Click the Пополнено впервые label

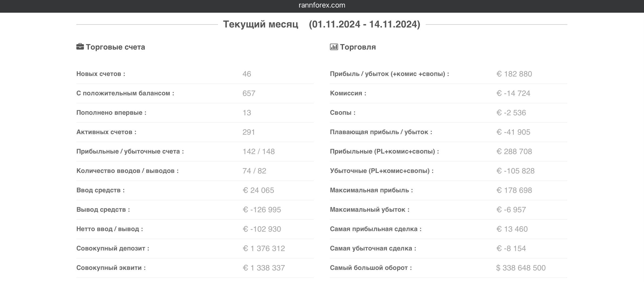(111, 113)
